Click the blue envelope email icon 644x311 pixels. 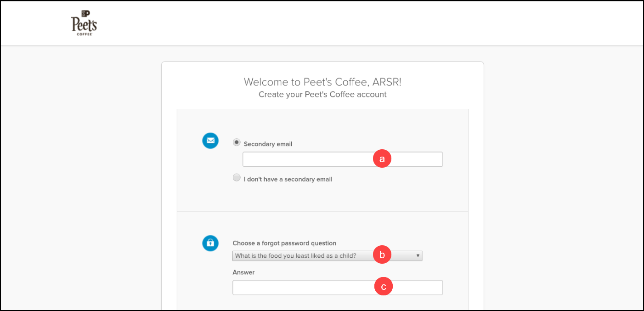coord(210,141)
